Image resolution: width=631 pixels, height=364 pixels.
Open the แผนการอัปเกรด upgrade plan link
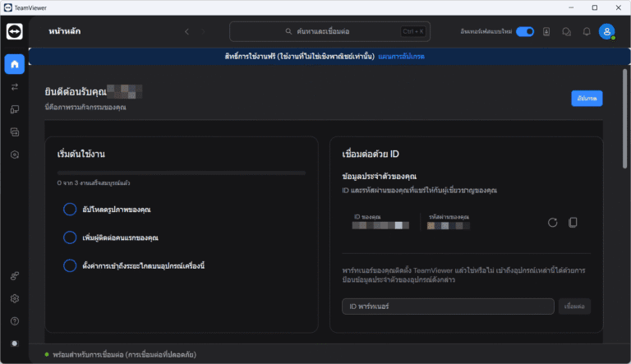401,57
